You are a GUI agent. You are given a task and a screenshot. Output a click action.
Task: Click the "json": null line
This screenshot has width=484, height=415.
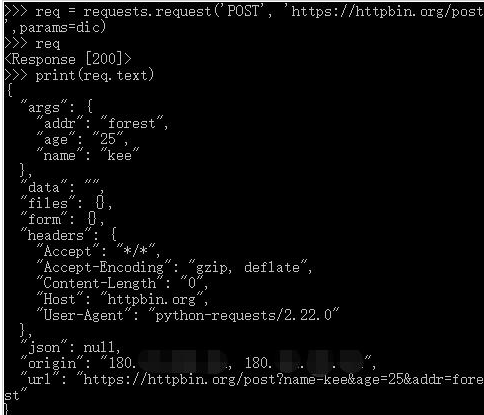[x=70, y=347]
